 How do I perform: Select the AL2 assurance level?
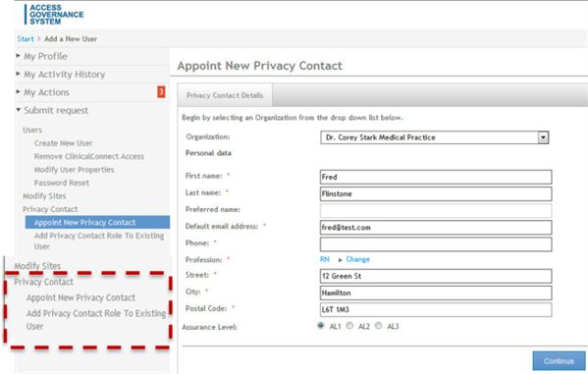tap(349, 326)
